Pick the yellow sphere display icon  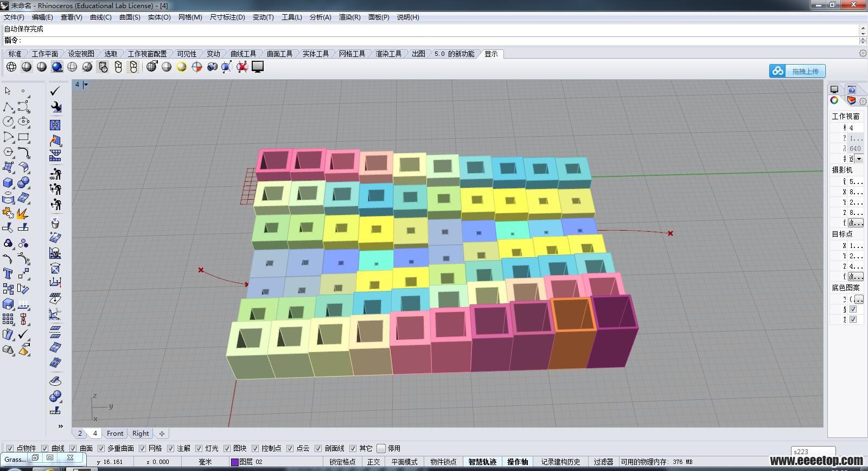182,67
